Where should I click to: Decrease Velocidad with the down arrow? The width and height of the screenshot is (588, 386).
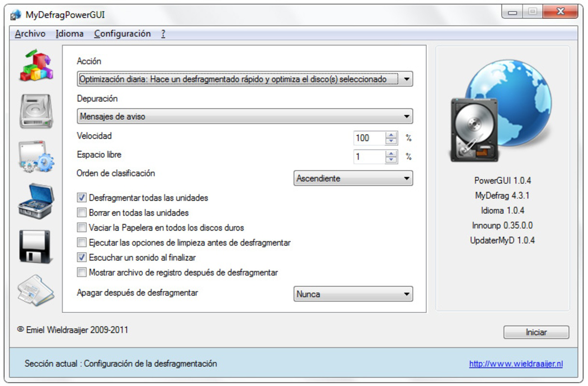(x=391, y=141)
